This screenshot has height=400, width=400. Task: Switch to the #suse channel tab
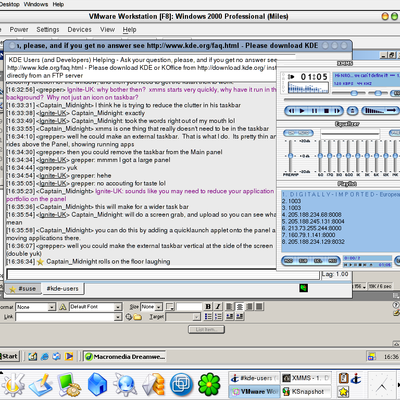point(23,289)
